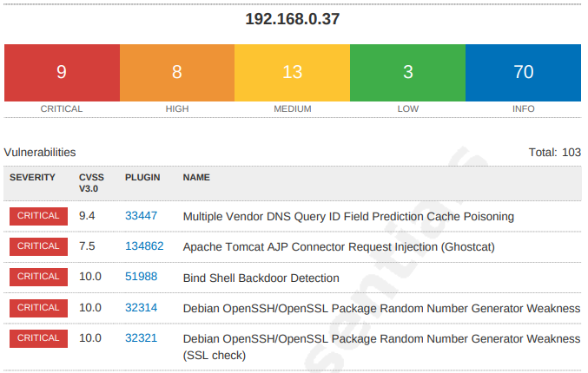The width and height of the screenshot is (588, 373).
Task: Click CRITICAL badge in plugin 32321 row
Action: [38, 338]
